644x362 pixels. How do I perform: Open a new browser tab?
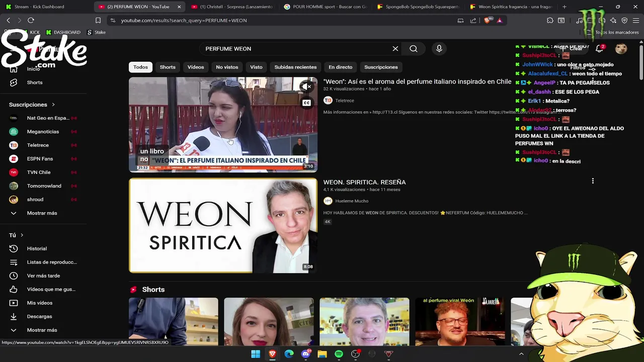pos(565,7)
